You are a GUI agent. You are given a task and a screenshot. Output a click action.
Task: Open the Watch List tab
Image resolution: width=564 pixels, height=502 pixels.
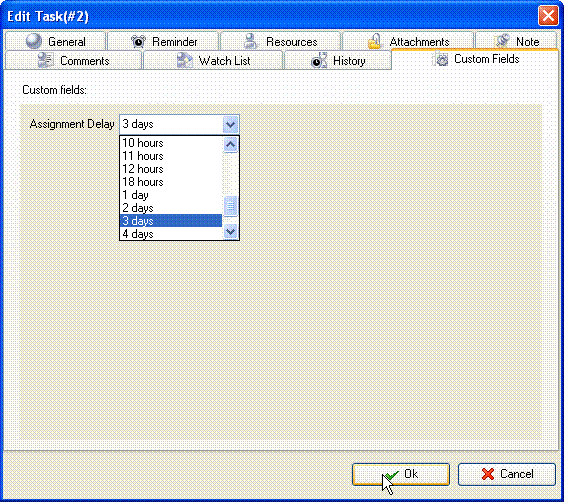point(213,60)
